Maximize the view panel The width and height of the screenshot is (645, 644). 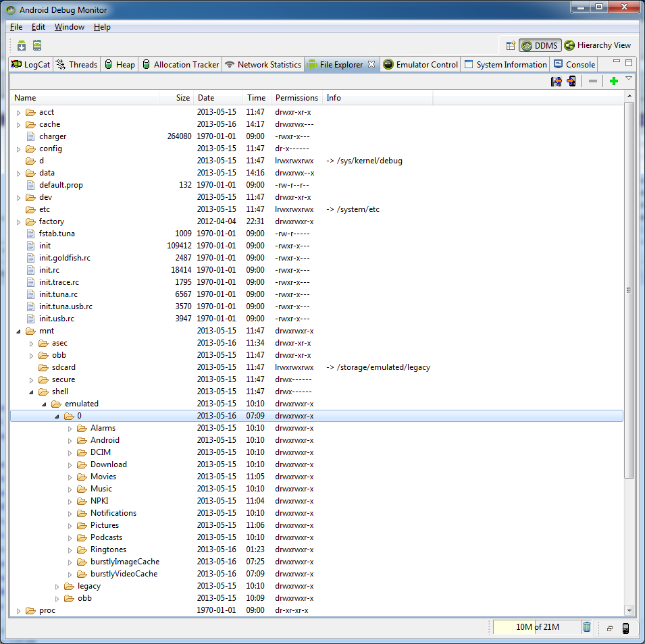(x=629, y=63)
